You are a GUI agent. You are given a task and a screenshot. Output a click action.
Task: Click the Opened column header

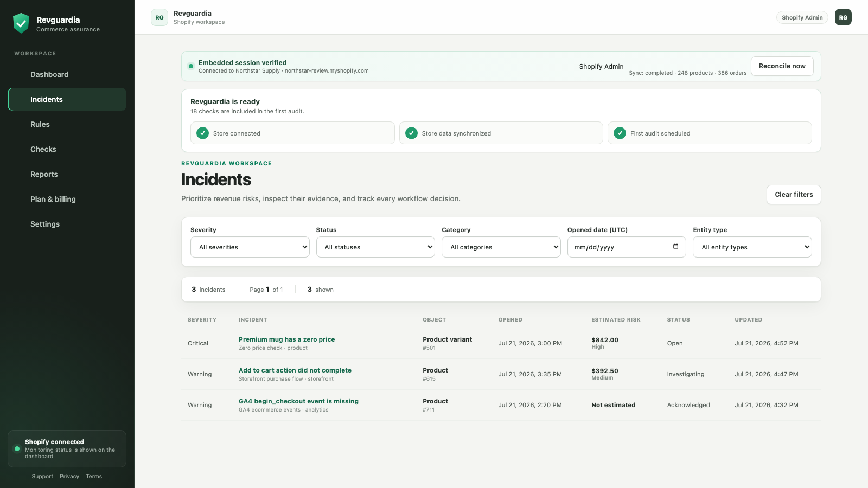510,320
